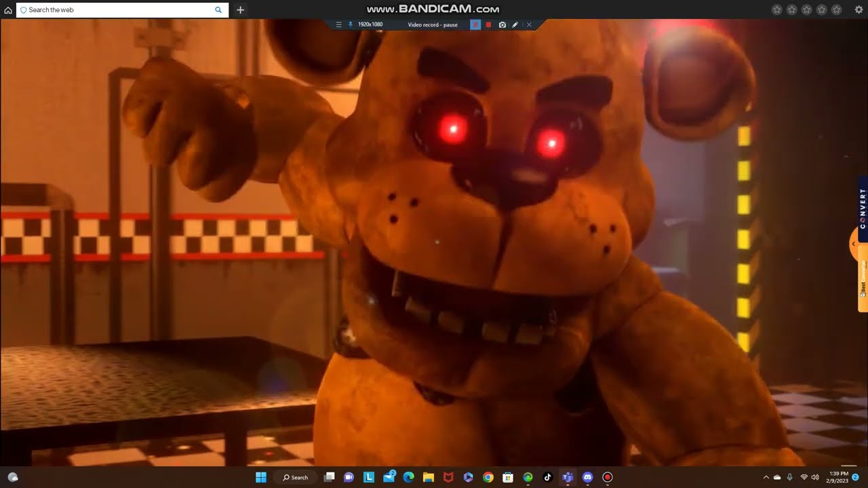Close the Bandicam recording control bar
The width and height of the screenshot is (868, 488).
pos(529,24)
